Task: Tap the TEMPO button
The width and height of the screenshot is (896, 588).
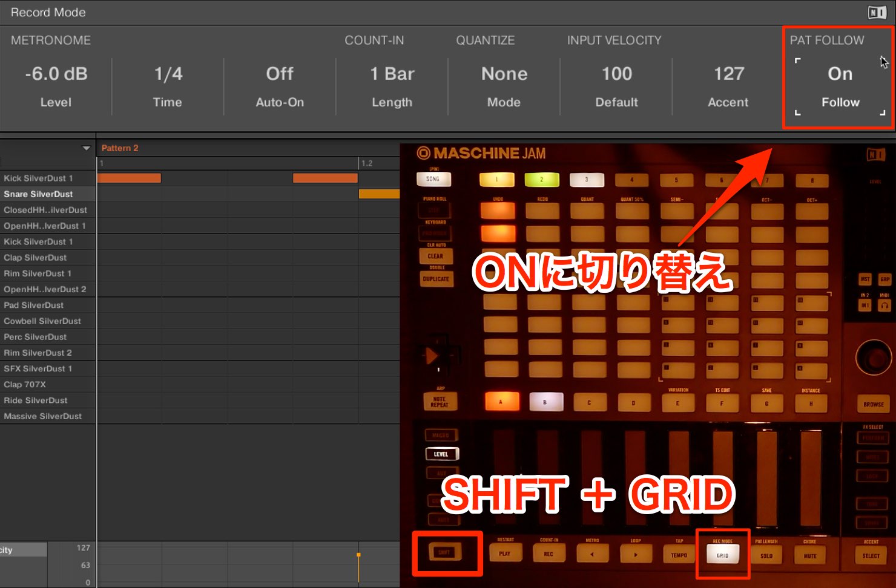Action: coord(679,554)
